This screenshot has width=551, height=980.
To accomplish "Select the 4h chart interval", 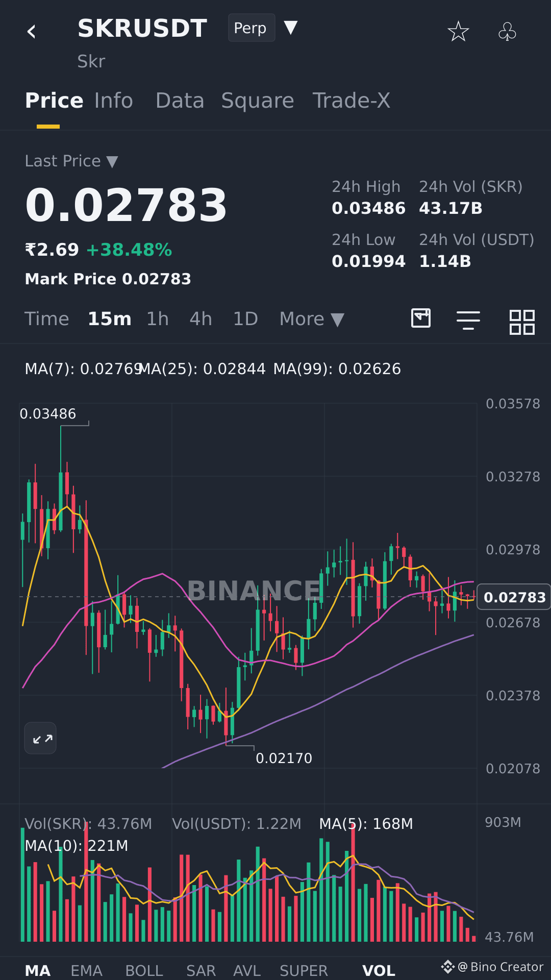I will (201, 319).
